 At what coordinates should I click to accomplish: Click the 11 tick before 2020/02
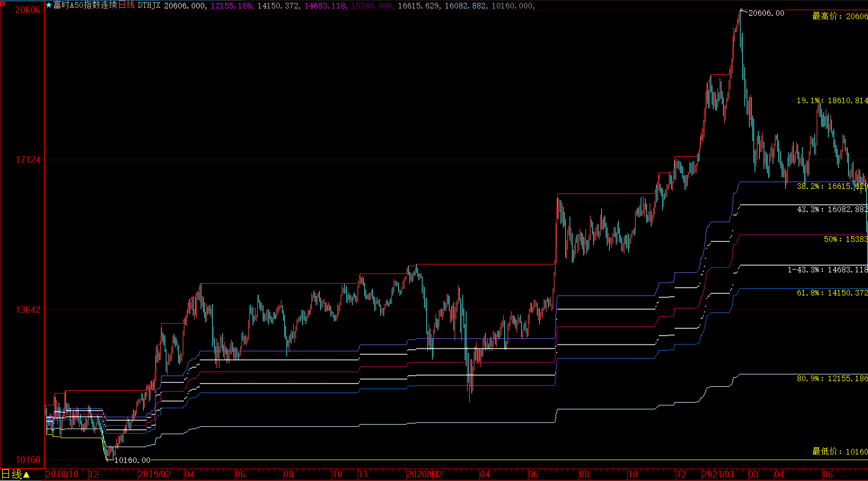coord(363,474)
